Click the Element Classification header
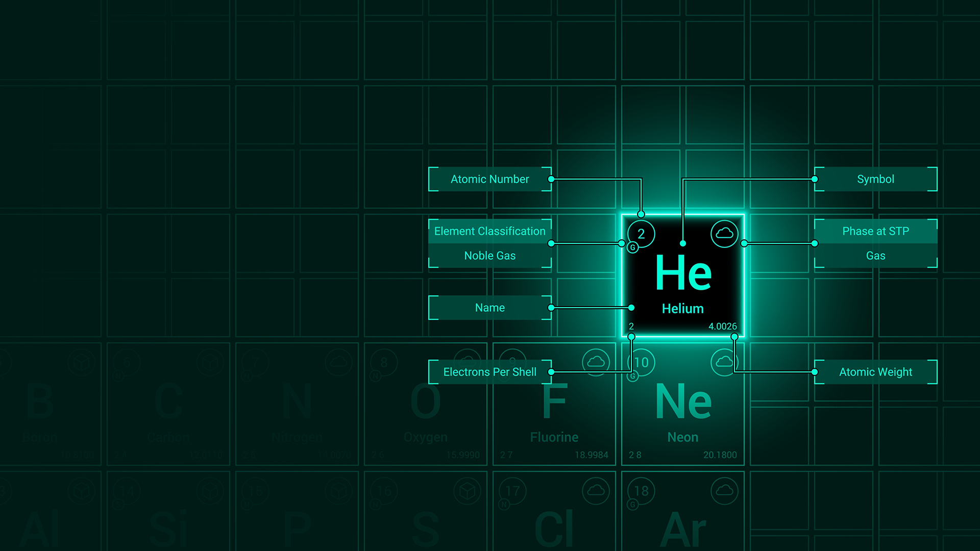 tap(489, 231)
